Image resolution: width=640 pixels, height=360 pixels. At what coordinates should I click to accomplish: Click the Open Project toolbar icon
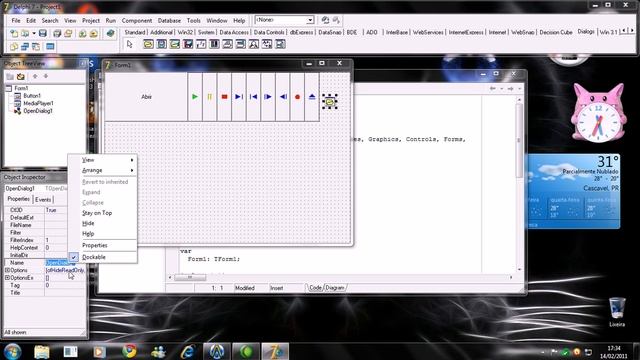(68, 33)
